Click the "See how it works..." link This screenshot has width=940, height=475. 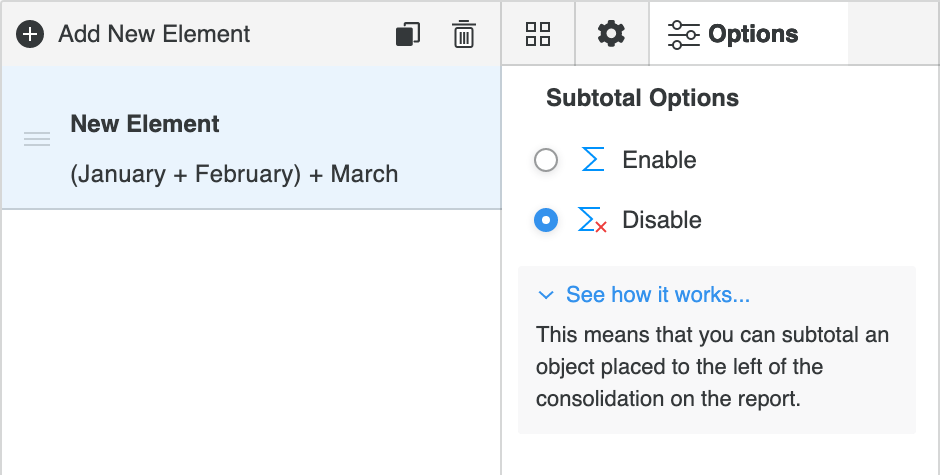658,295
